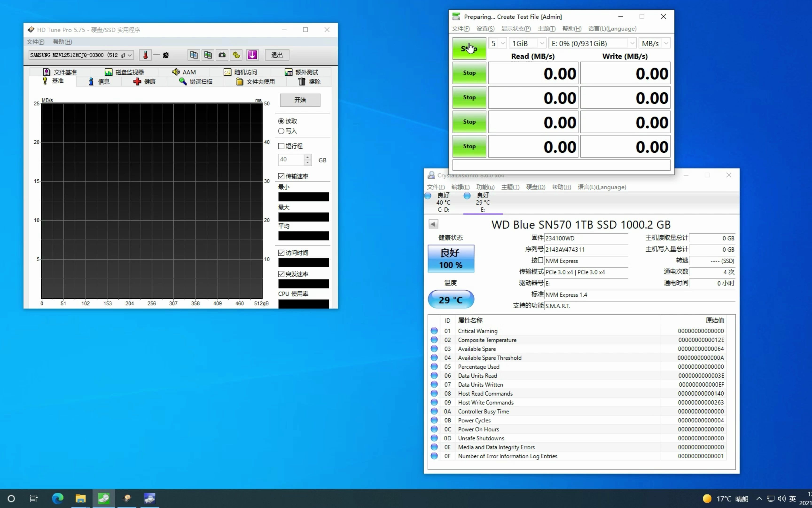This screenshot has width=812, height=508.
Task: Click the bottom Stop button in CrystalDiskMark
Action: click(469, 146)
